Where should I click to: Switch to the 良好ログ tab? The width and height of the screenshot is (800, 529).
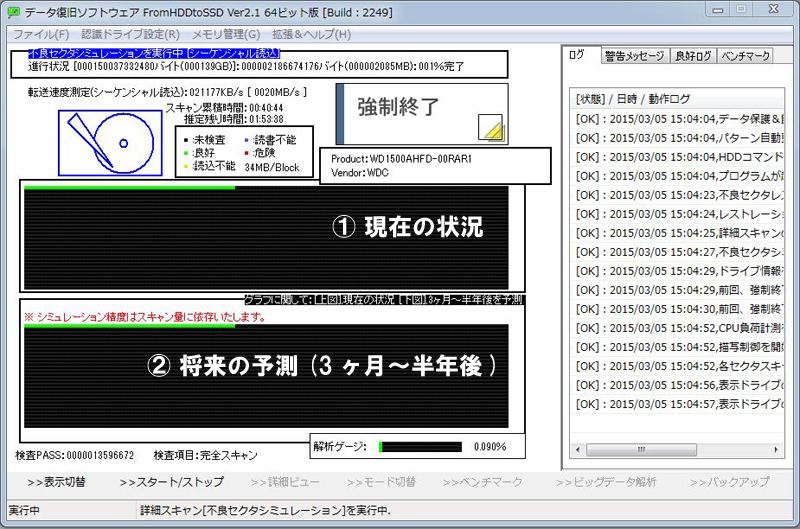tap(692, 55)
